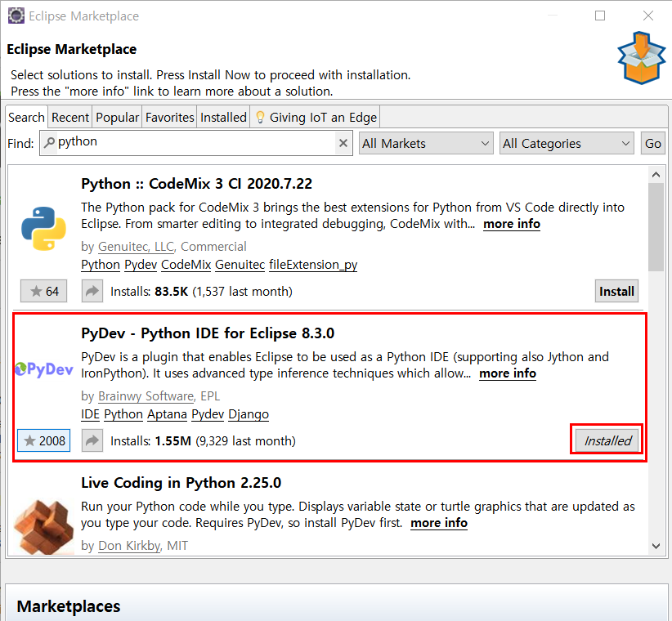Click the Python :: CodeMix 3 CI title
This screenshot has width=672, height=621.
click(x=197, y=184)
